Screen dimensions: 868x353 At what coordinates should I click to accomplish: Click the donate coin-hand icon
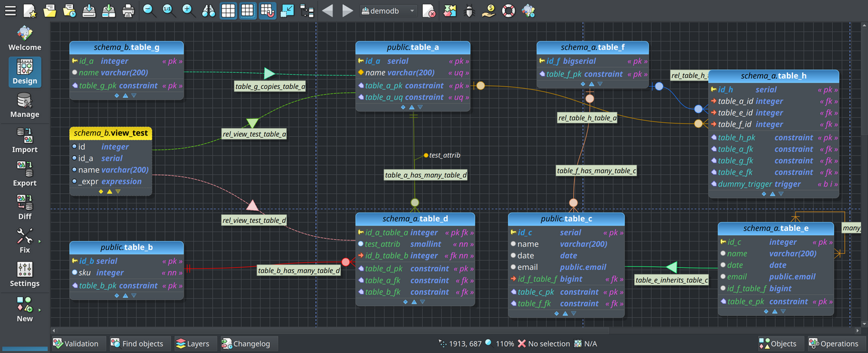pyautogui.click(x=489, y=11)
